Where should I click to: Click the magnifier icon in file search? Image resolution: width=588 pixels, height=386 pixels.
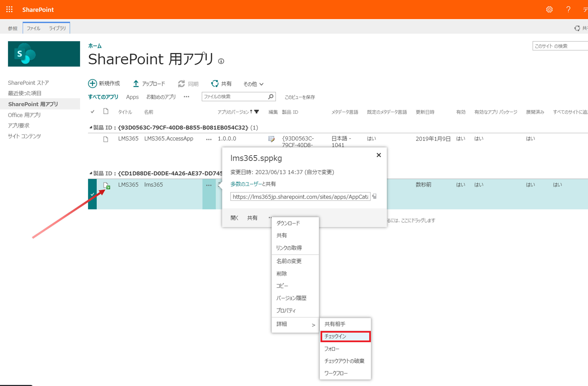coord(271,96)
